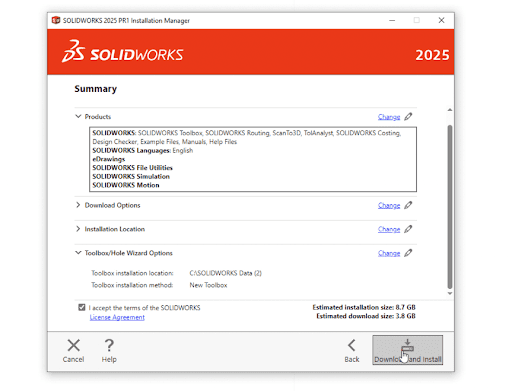The width and height of the screenshot is (512, 391).
Task: Minimize the Installation Manager window
Action: pos(392,20)
